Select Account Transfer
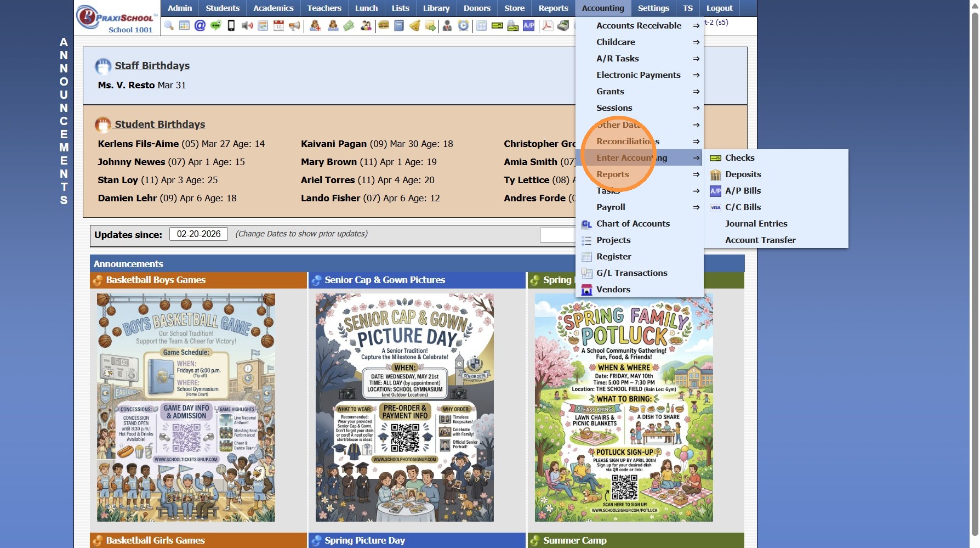This screenshot has height=548, width=980. pos(776,240)
